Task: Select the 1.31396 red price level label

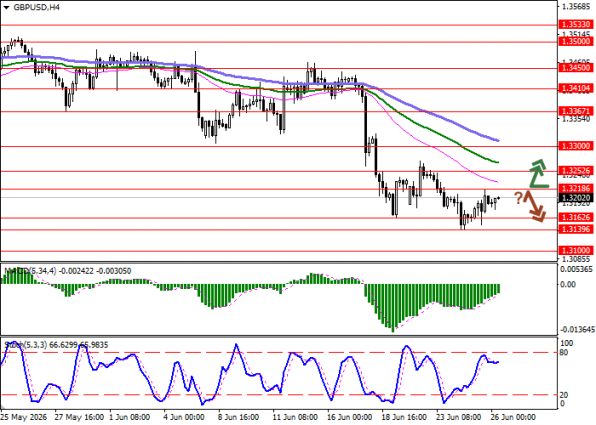Action: pos(575,229)
